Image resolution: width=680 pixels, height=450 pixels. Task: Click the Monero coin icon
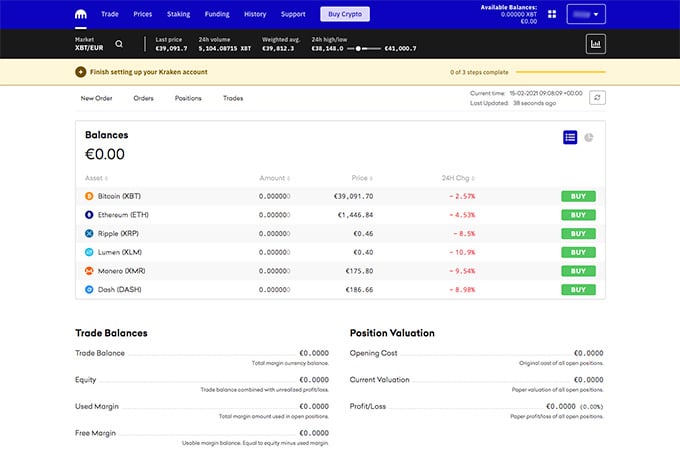(89, 271)
